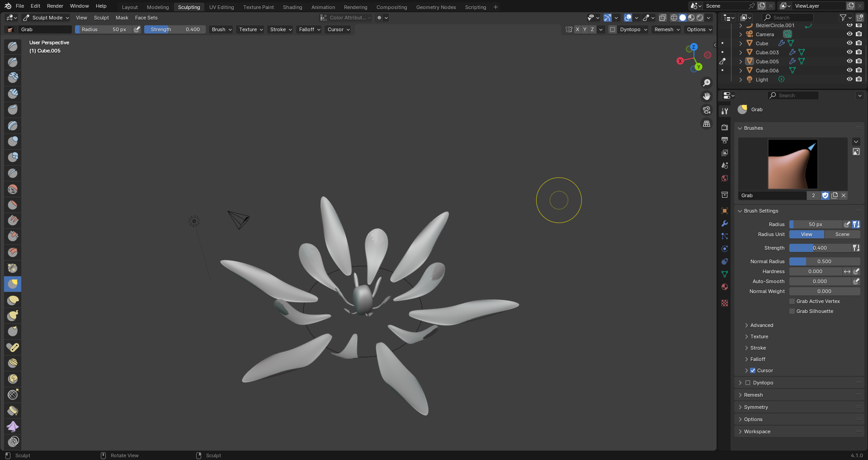868x460 pixels.
Task: Select the Inflate brush tool
Action: point(13,141)
